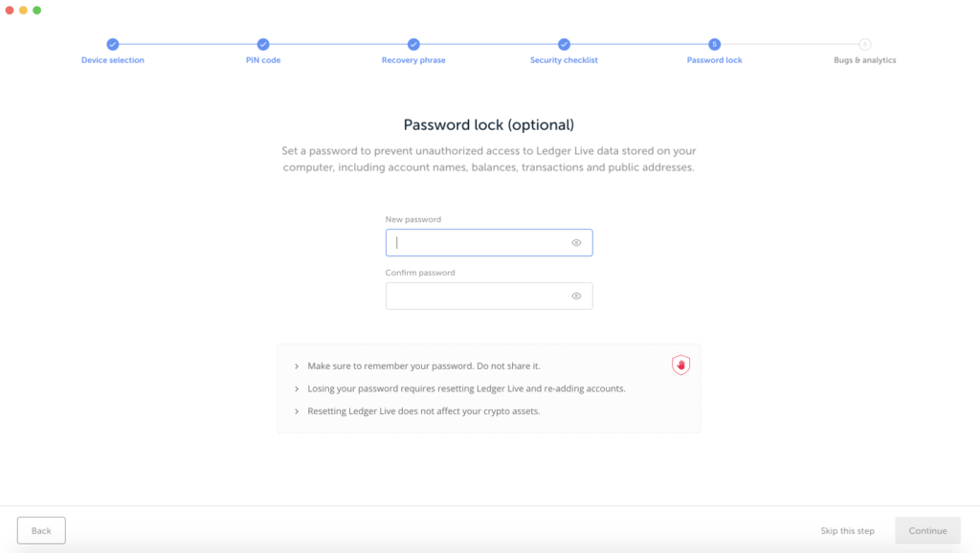Viewport: 980px width, 553px height.
Task: Click the red shield hand warning icon
Action: pos(680,365)
